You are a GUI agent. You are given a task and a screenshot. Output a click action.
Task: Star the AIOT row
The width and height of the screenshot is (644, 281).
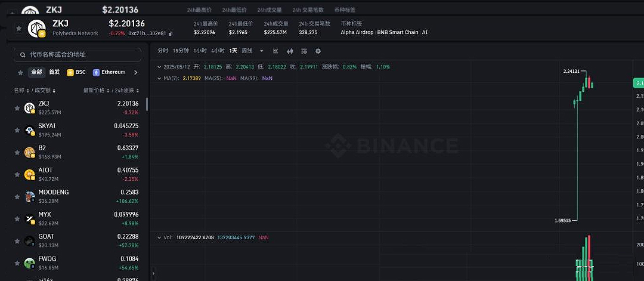(x=17, y=175)
